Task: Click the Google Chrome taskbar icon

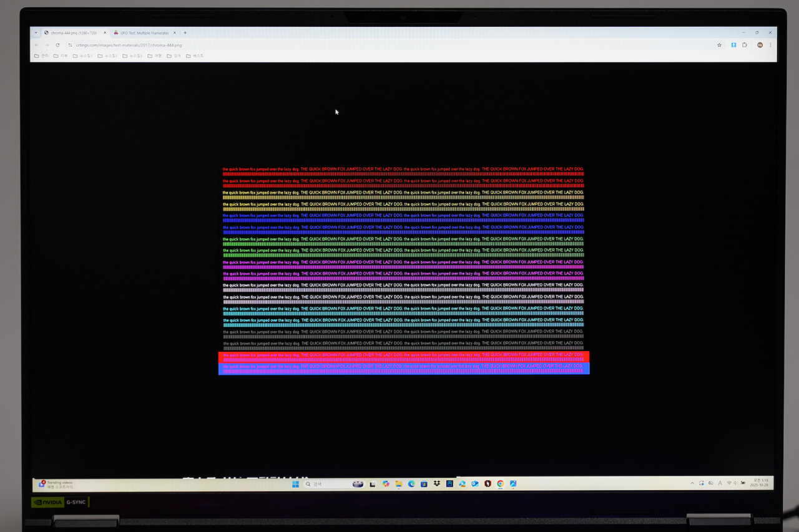Action: [x=501, y=484]
